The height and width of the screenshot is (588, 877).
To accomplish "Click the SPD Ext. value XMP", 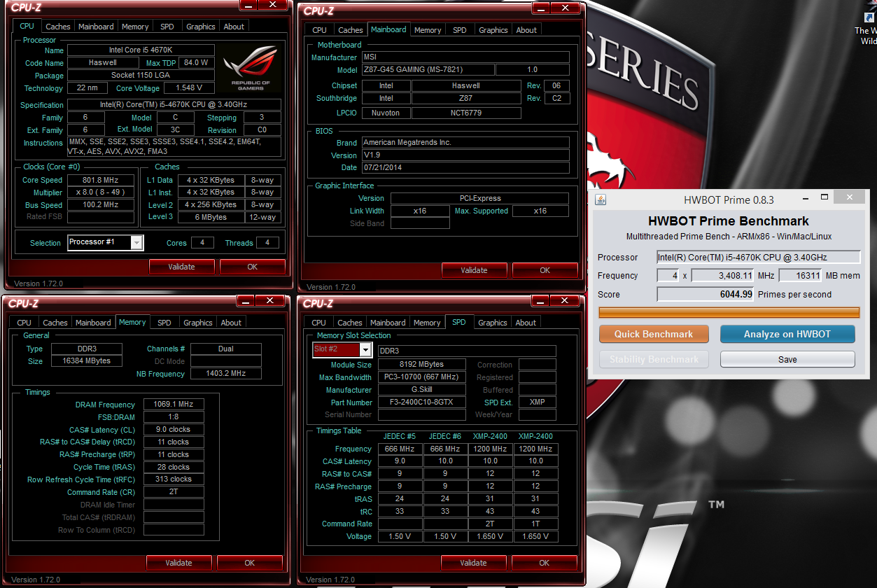I will [x=538, y=402].
